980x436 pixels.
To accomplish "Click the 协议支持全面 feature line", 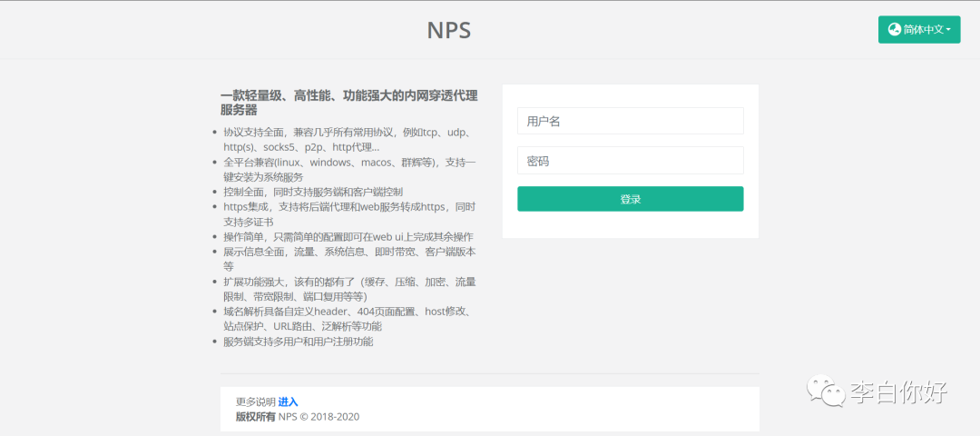I will pyautogui.click(x=350, y=140).
